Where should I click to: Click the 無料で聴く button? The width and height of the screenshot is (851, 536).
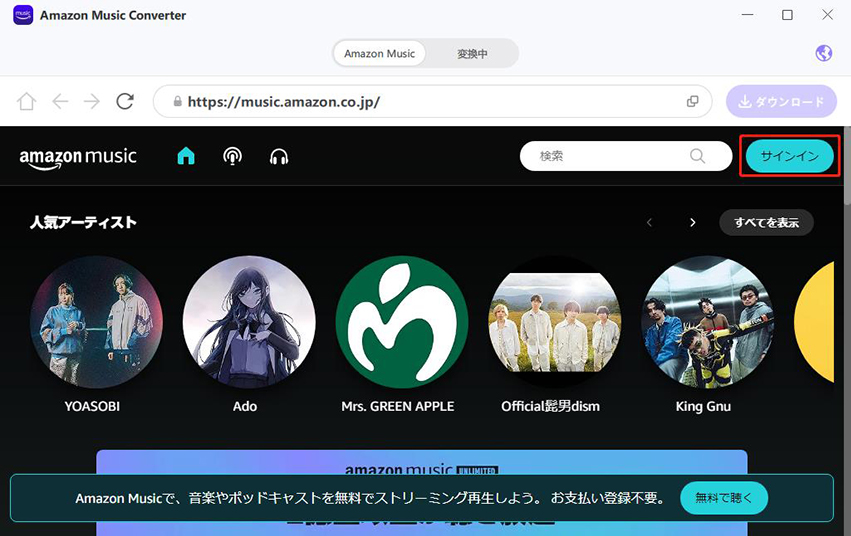pyautogui.click(x=723, y=498)
